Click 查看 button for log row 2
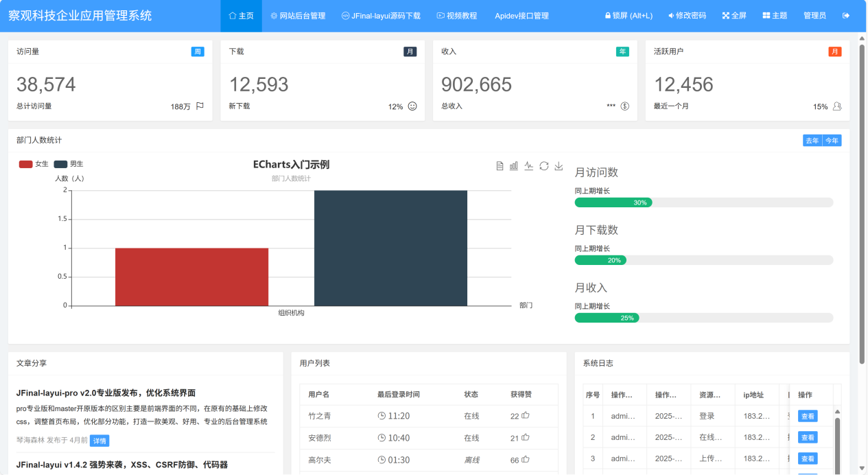Image resolution: width=868 pixels, height=475 pixels. click(x=808, y=437)
